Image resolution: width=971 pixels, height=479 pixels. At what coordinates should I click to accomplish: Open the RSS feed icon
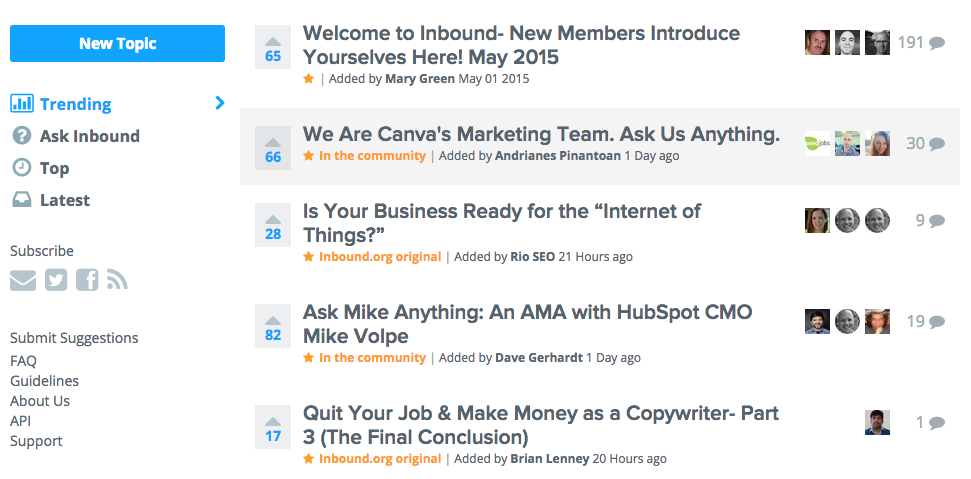click(117, 280)
